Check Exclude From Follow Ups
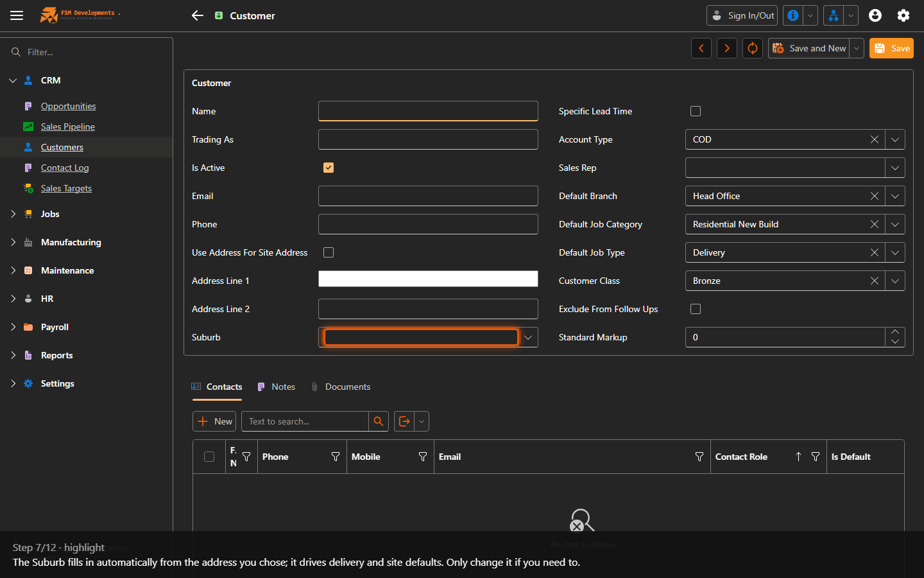The image size is (924, 578). pos(696,309)
